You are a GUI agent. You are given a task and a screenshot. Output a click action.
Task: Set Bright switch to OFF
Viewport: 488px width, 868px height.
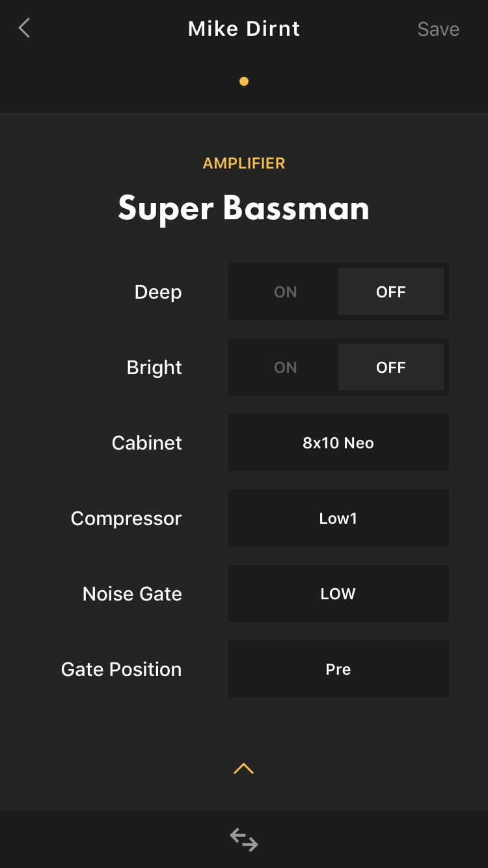pyautogui.click(x=391, y=367)
